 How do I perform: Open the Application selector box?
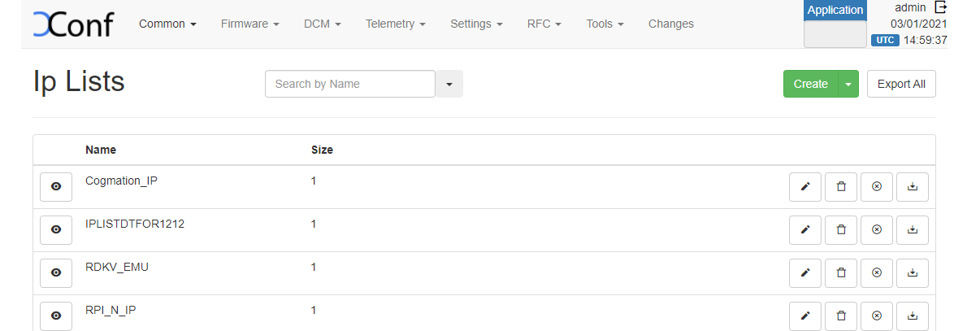point(835,34)
